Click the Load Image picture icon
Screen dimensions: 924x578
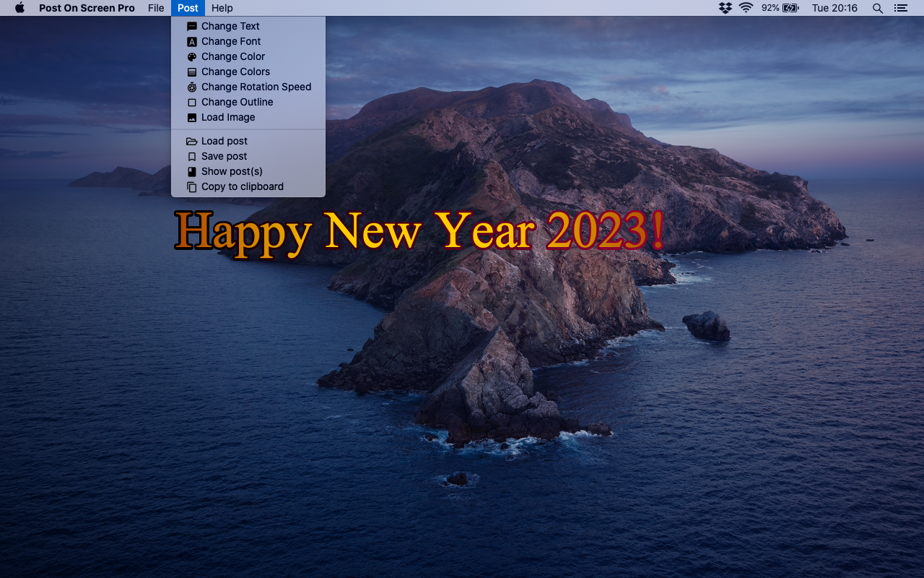[x=192, y=117]
